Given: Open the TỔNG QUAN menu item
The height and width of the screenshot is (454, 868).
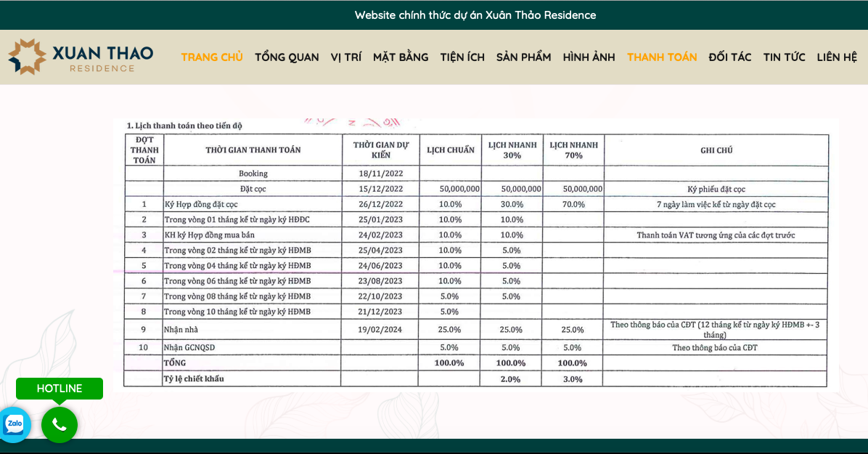Looking at the screenshot, I should click(x=287, y=57).
